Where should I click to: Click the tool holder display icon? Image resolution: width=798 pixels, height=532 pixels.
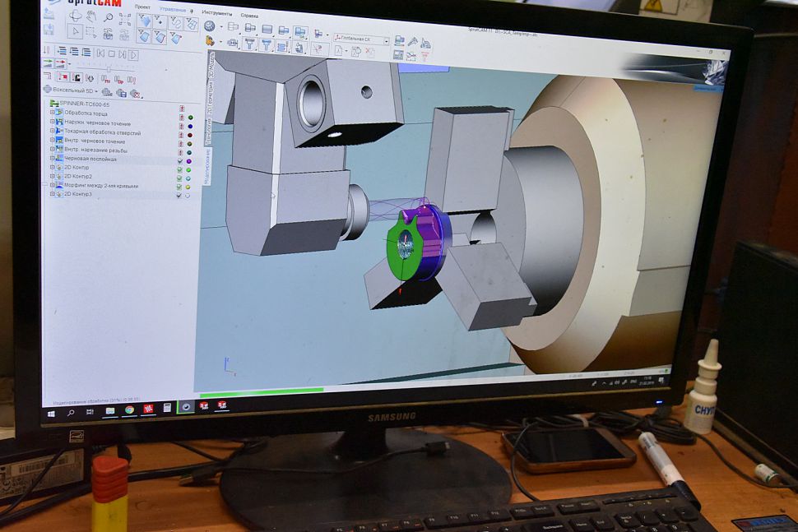(x=249, y=44)
